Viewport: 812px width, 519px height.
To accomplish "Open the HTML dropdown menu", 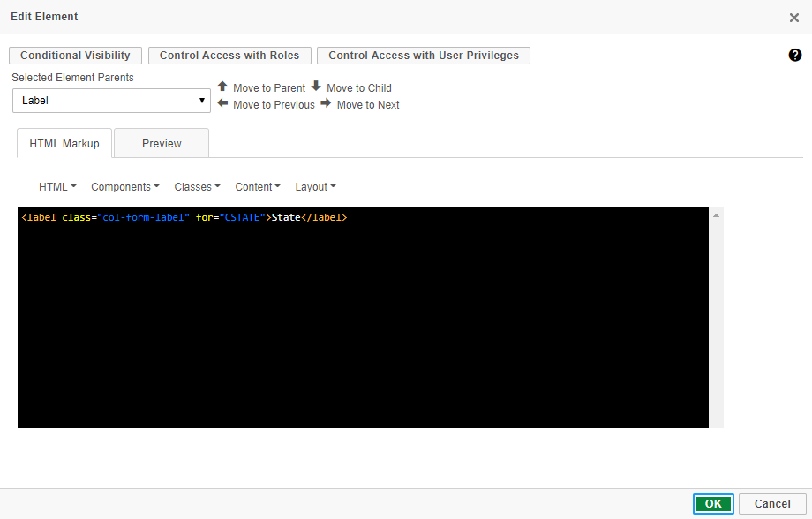I will pos(57,187).
